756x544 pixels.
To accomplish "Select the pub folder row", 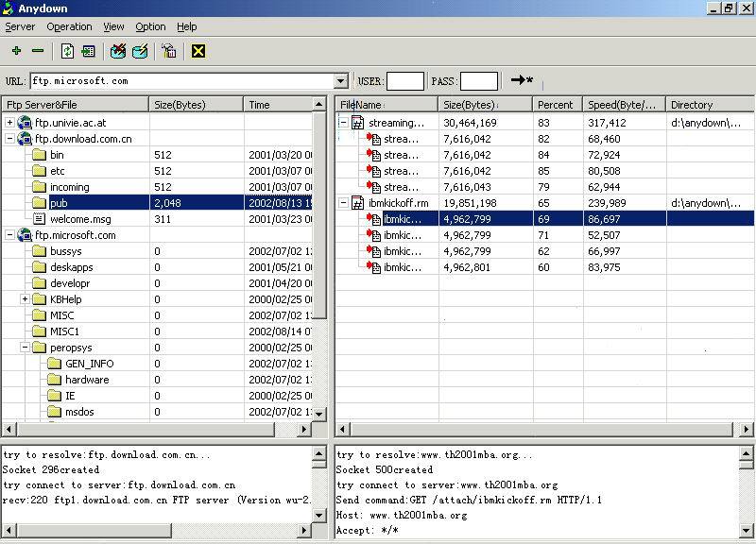I will point(157,203).
